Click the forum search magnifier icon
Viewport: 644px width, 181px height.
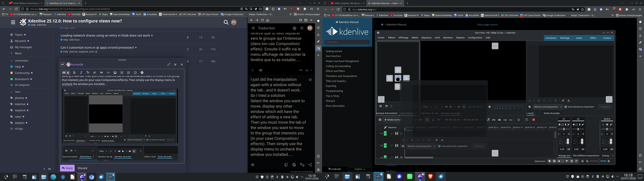(226, 22)
